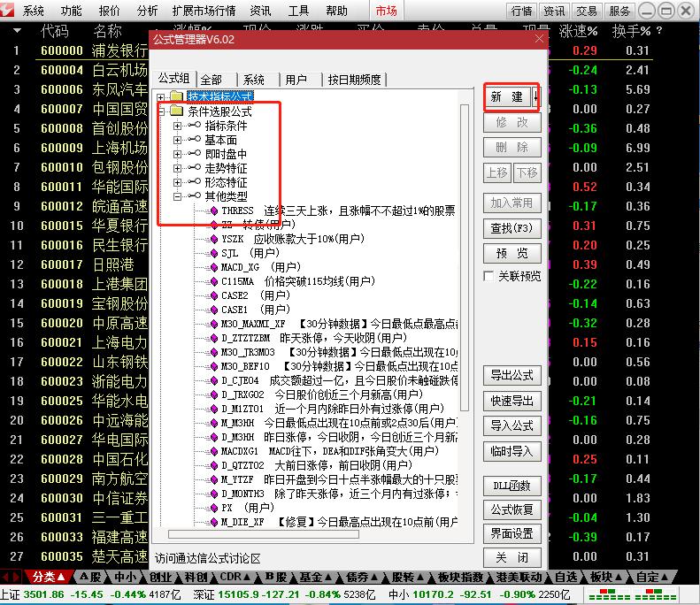Select formula MACDXG1 in the tree
The image size is (700, 605).
[329, 451]
